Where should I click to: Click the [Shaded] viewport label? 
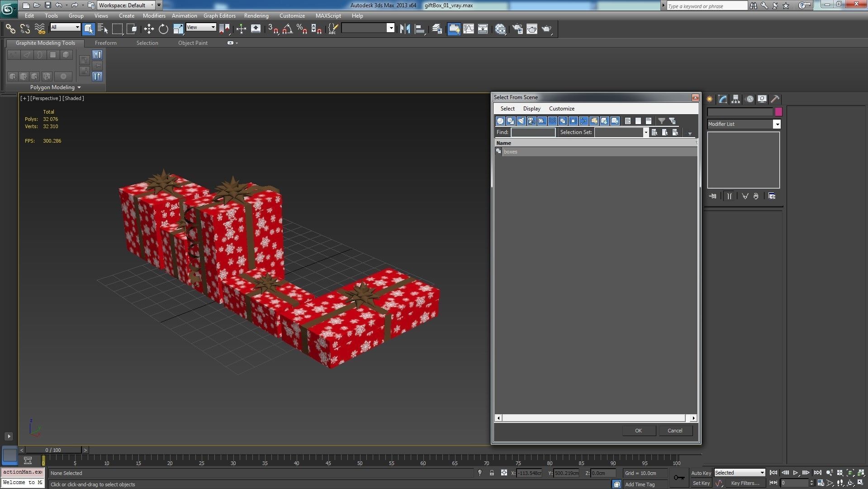(73, 98)
